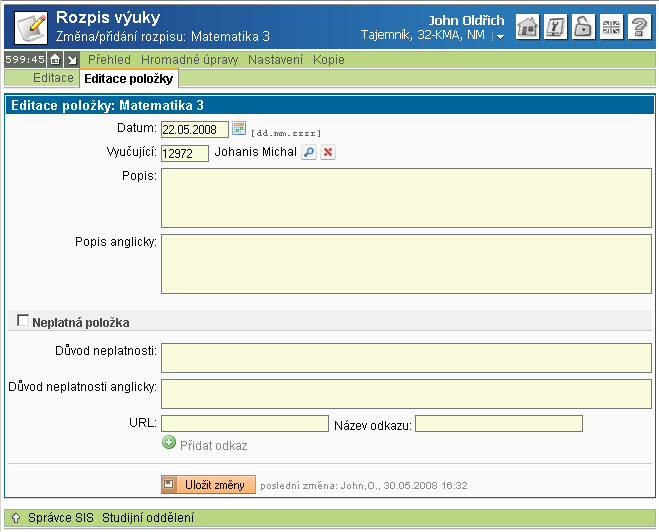Screen dimensions: 659x532
Task: Click the diagonal arrow icon beside the timer
Action: [72, 60]
